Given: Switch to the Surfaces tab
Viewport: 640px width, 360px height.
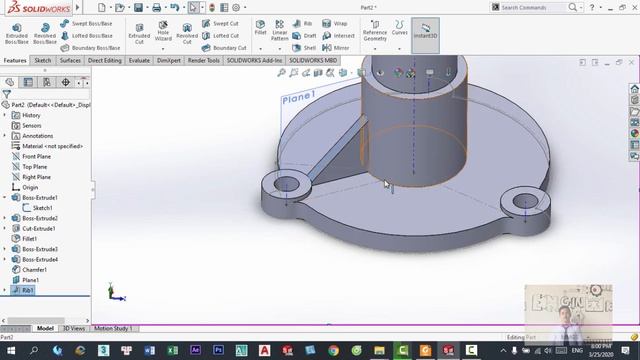Looking at the screenshot, I should click(70, 60).
